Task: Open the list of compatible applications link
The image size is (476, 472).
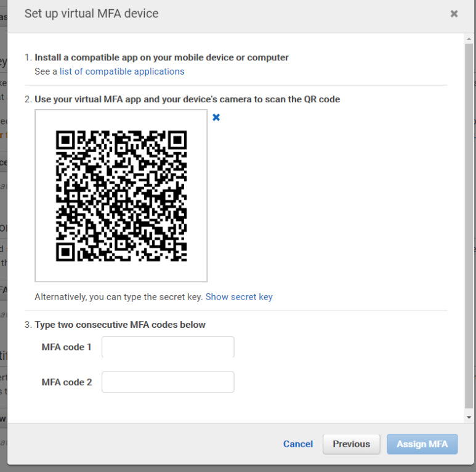Action: (122, 71)
